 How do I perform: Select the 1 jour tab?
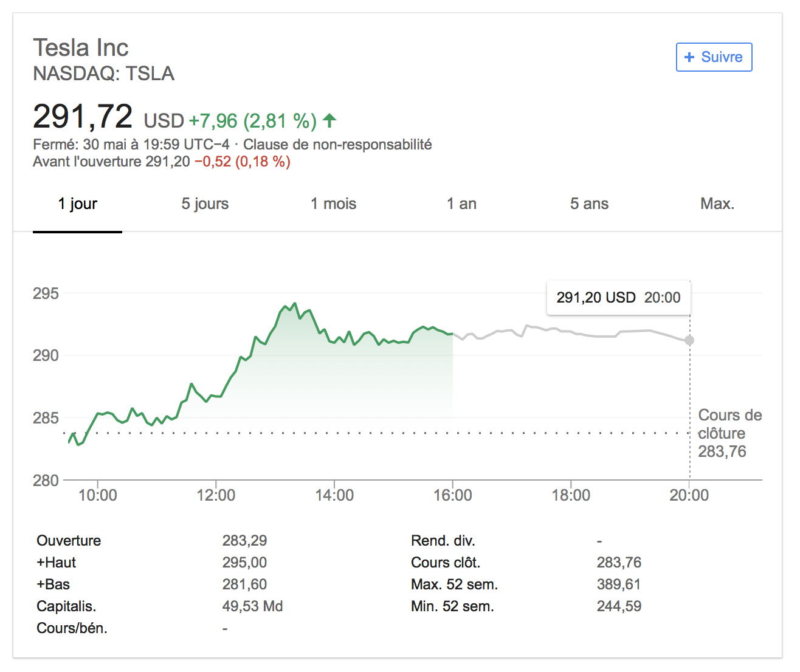pos(77,204)
